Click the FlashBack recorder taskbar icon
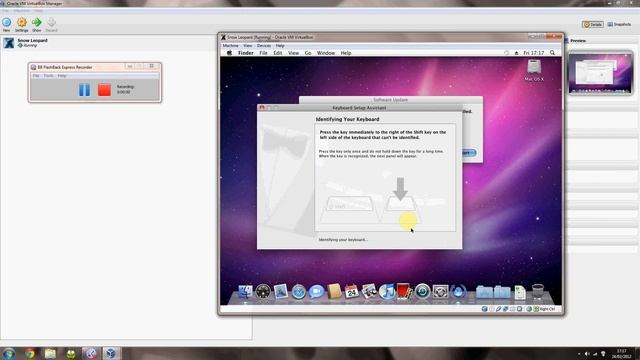The image size is (640, 360). click(x=91, y=353)
